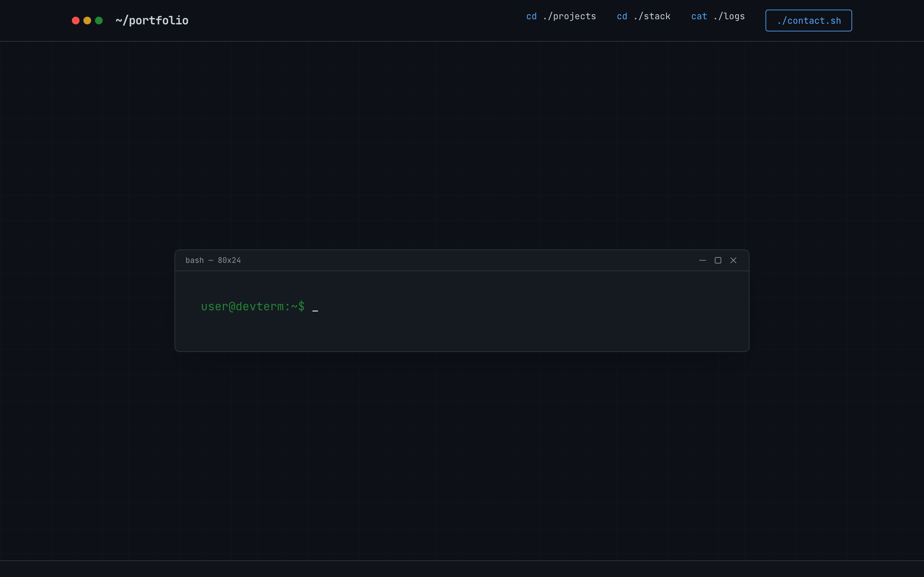Click the red traffic light dot
The width and height of the screenshot is (924, 577).
(75, 20)
